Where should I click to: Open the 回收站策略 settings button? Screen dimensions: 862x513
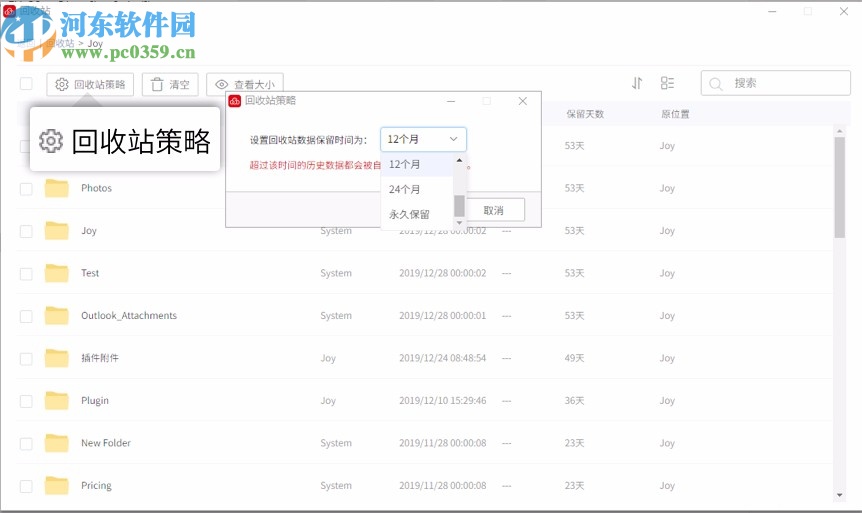click(x=90, y=84)
